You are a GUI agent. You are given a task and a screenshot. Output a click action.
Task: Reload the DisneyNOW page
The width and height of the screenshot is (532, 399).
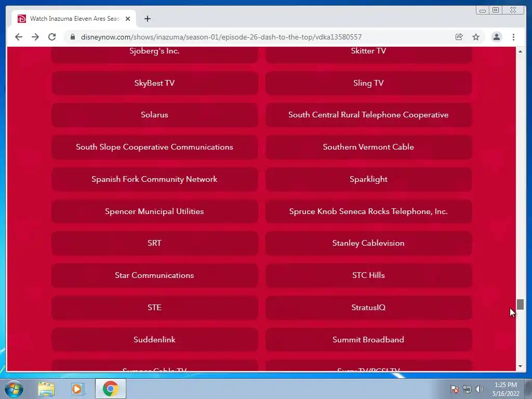point(52,37)
